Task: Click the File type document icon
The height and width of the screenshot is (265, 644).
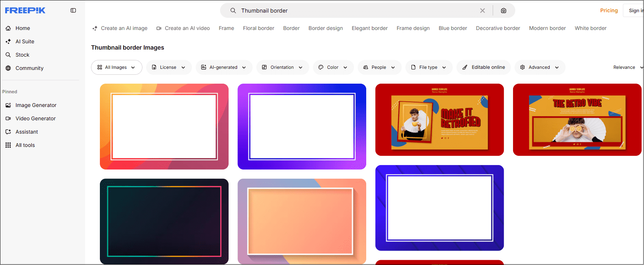Action: point(413,67)
